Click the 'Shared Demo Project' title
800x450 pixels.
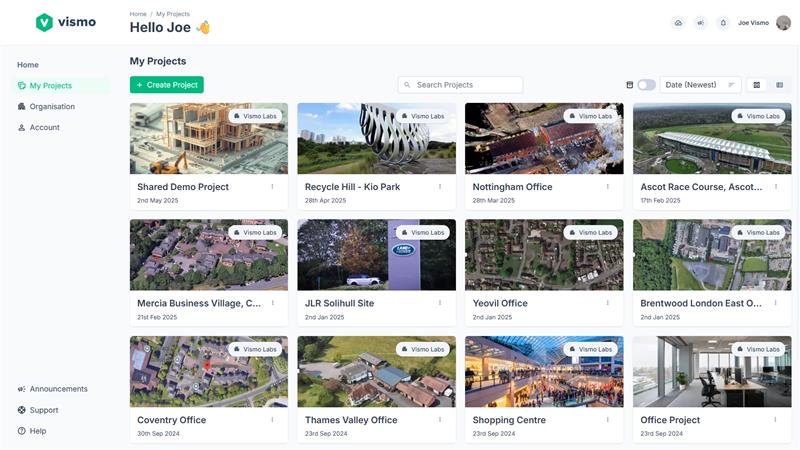pos(183,187)
